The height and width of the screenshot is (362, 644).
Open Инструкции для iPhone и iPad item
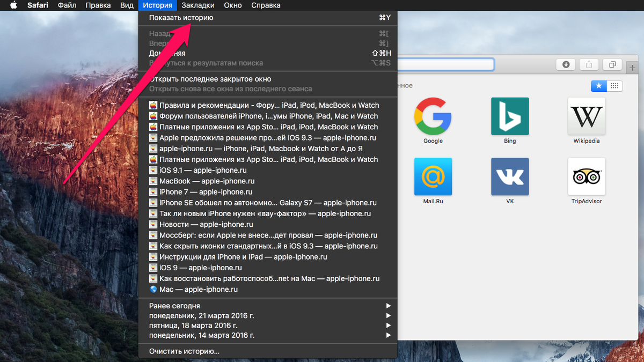(268, 257)
